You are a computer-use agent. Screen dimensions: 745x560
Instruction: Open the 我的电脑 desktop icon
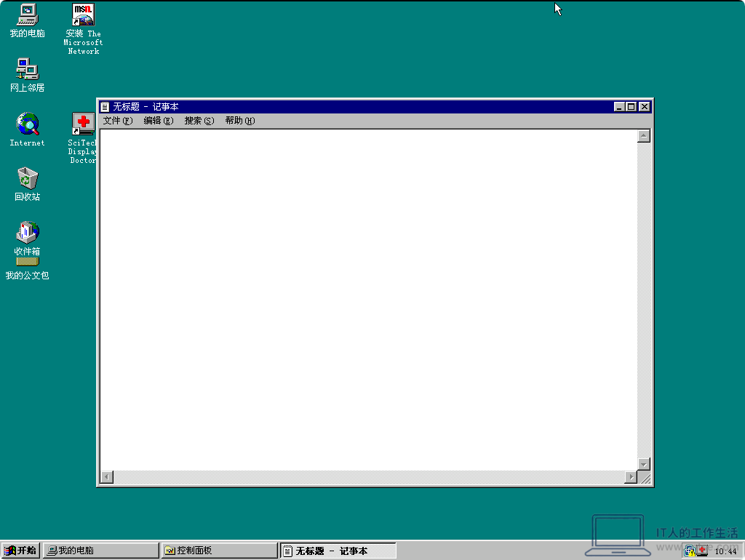point(28,20)
